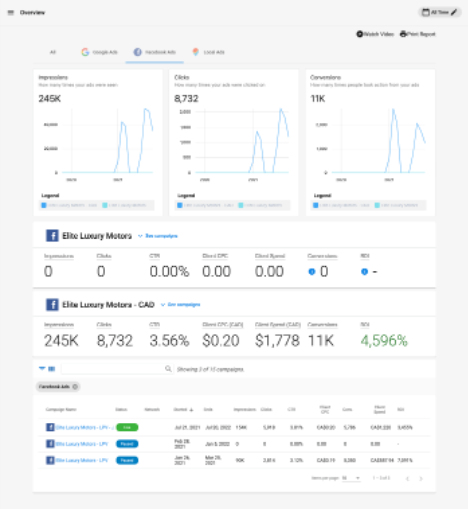Switch to the Google Ads tab

coord(99,52)
